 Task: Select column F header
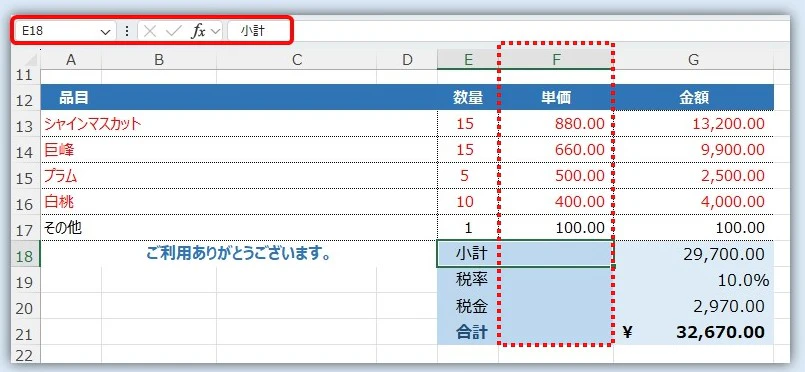coord(556,60)
